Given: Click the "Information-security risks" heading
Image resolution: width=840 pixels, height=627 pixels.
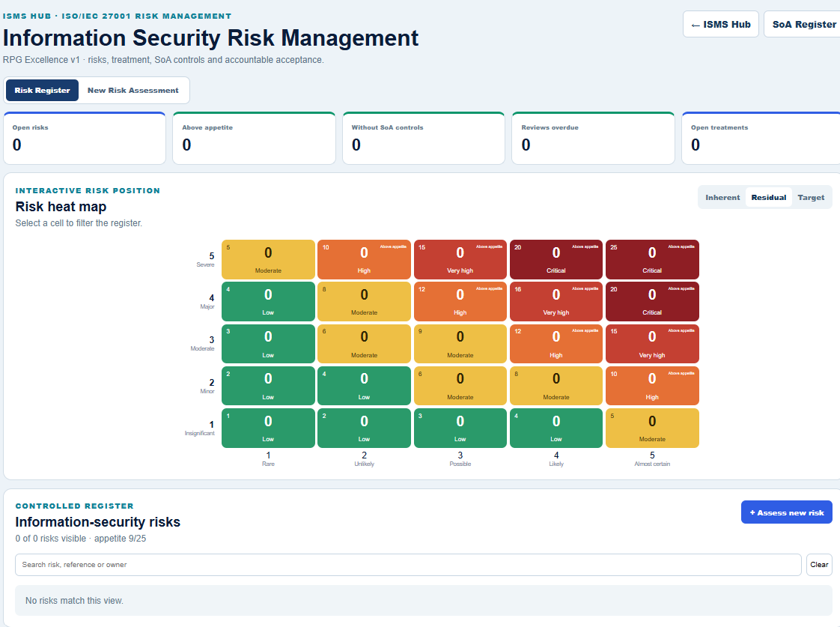Looking at the screenshot, I should 98,522.
